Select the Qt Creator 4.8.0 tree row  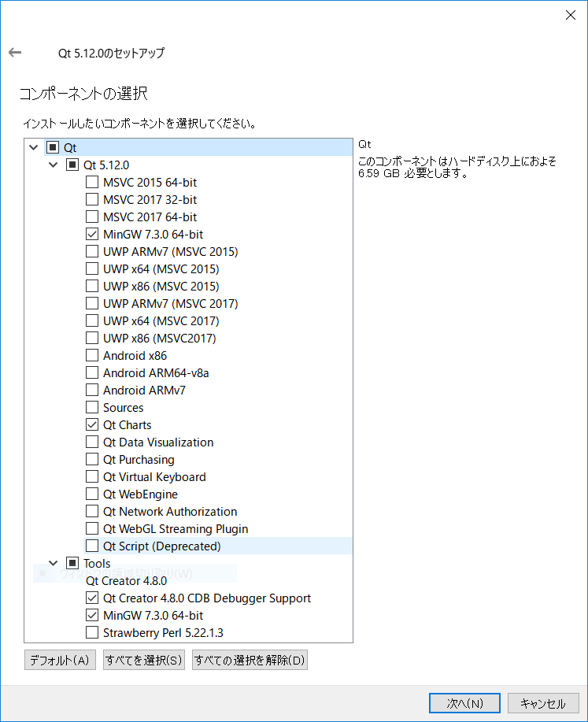(126, 580)
